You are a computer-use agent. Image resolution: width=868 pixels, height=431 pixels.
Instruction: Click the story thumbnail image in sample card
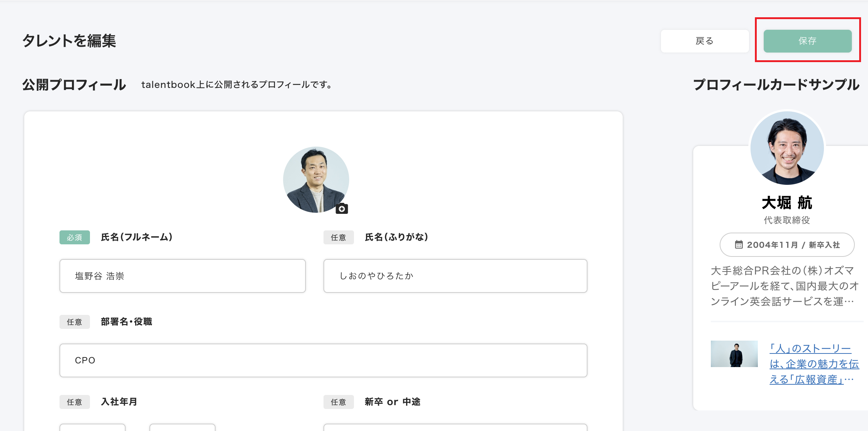[734, 354]
